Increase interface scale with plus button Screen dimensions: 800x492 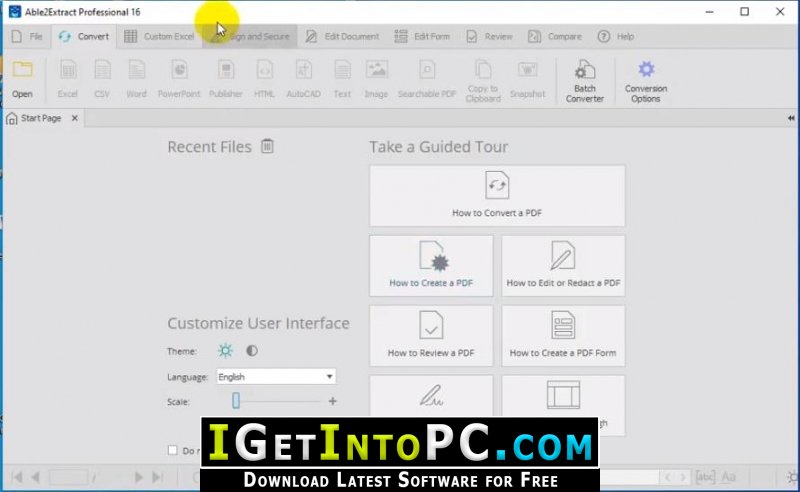[333, 401]
